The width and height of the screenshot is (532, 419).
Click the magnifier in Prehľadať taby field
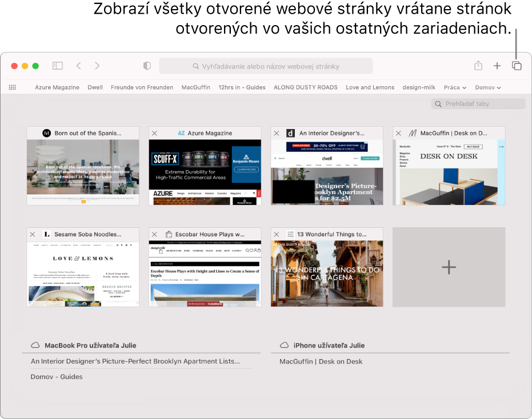(438, 104)
